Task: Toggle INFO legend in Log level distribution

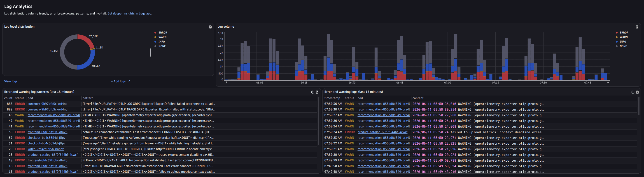Action: click(159, 42)
